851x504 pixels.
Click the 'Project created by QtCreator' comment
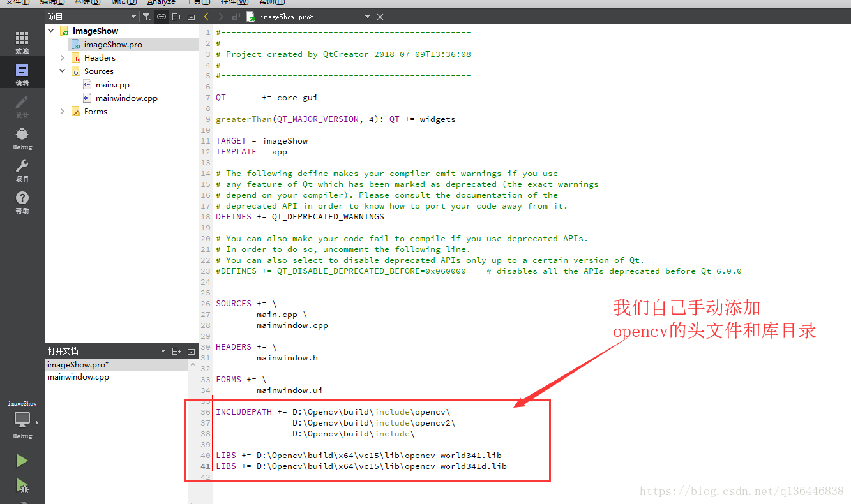[x=343, y=54]
